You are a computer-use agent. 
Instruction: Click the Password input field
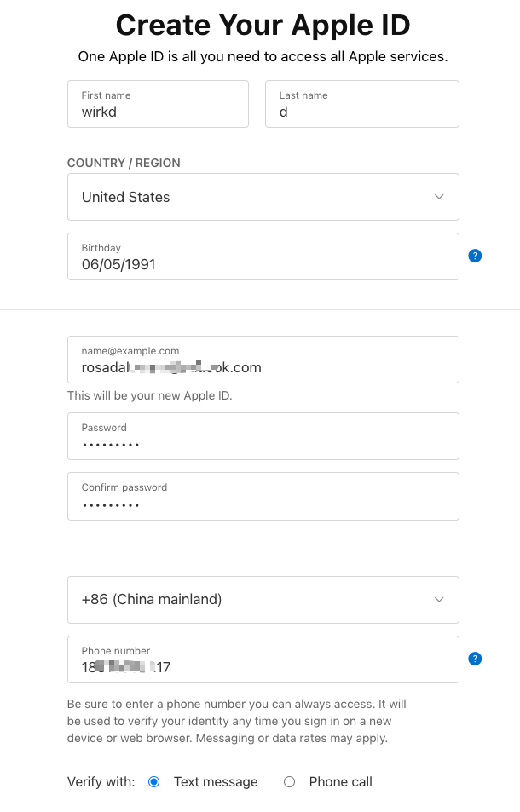pyautogui.click(x=263, y=436)
